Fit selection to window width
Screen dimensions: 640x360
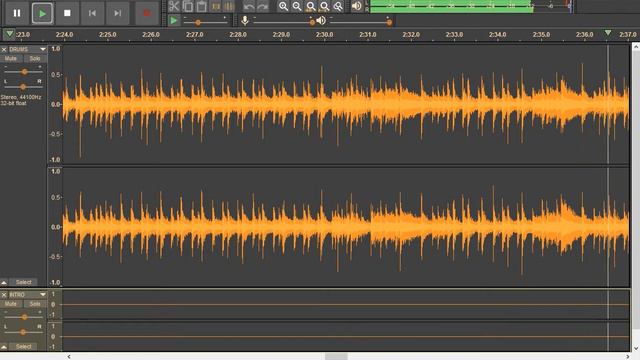[311, 6]
